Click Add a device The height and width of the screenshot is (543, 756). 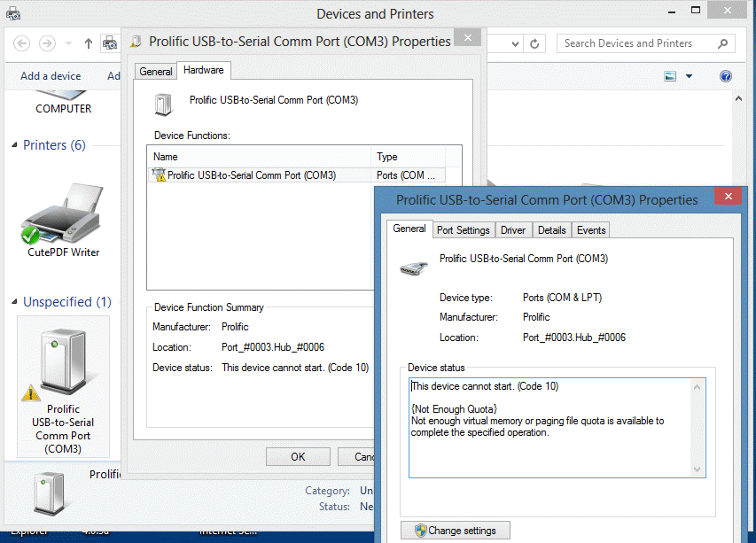(x=51, y=76)
